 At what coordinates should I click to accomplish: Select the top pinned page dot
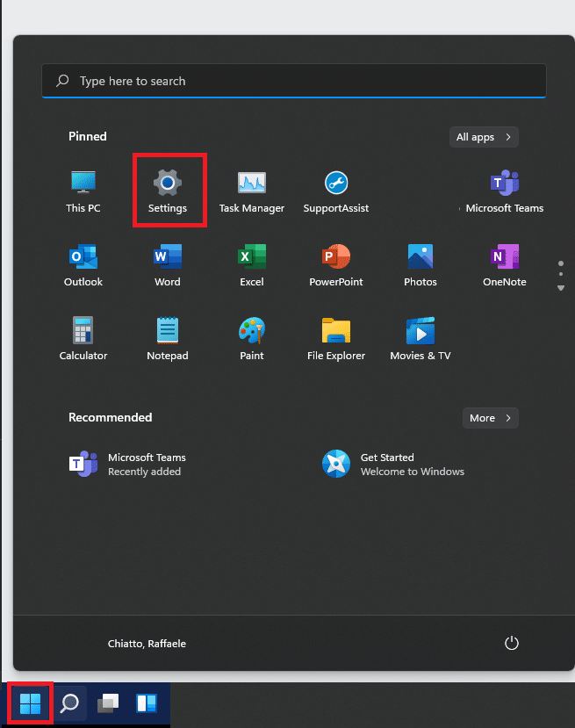pyautogui.click(x=561, y=263)
